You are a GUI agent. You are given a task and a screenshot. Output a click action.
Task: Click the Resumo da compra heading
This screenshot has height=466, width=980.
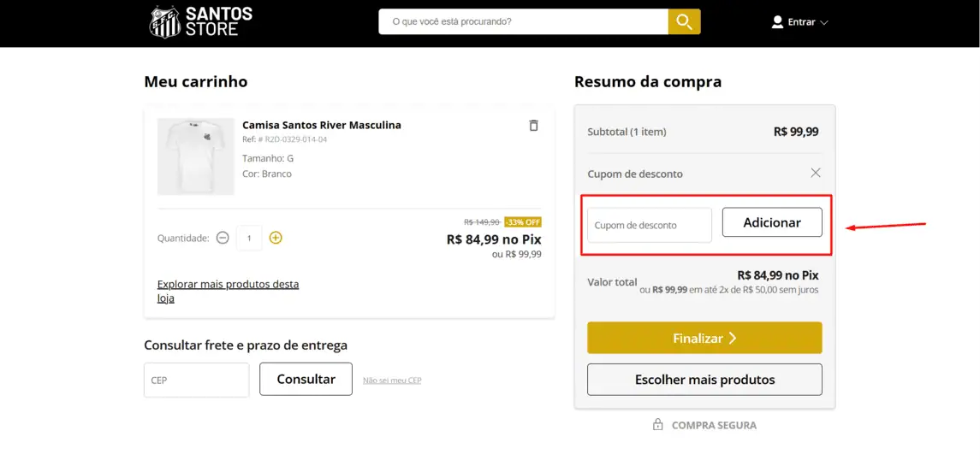click(x=648, y=82)
